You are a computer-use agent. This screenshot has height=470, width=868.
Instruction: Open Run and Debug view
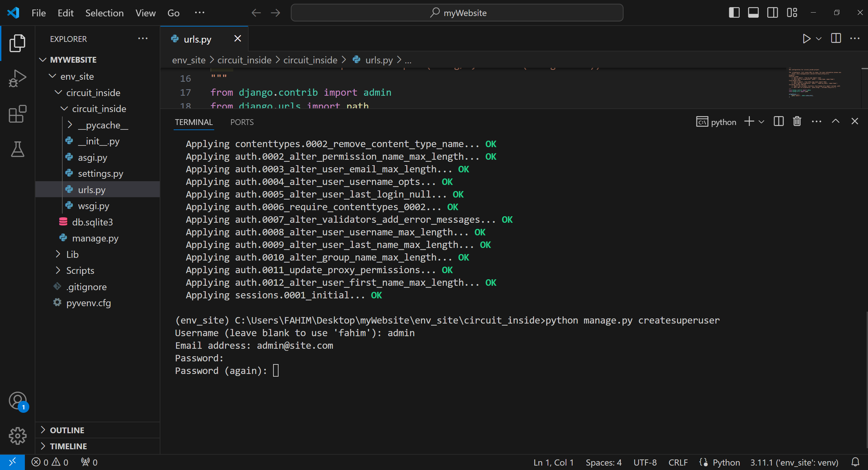pos(17,78)
